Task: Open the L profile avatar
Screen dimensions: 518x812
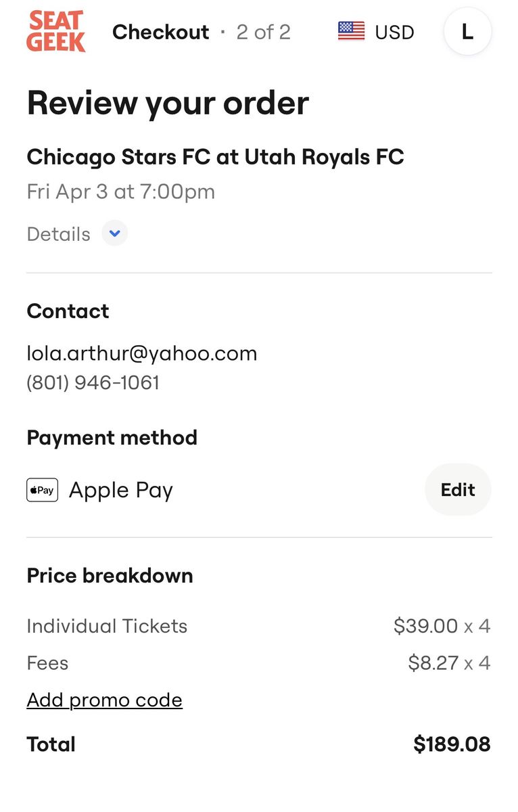Action: point(467,32)
